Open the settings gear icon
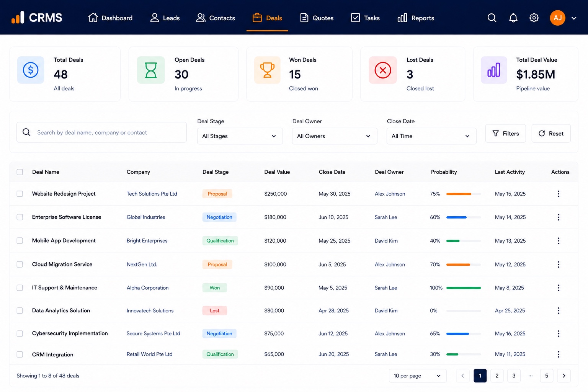Screen dimensions: 588x392 (534, 18)
